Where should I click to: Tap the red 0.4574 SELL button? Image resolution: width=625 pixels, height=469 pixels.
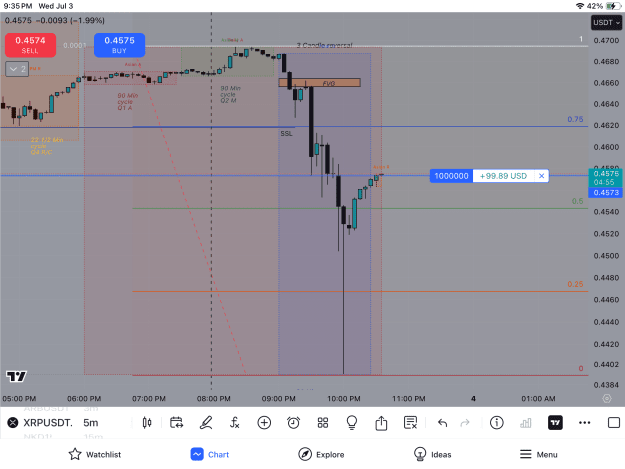(x=30, y=45)
